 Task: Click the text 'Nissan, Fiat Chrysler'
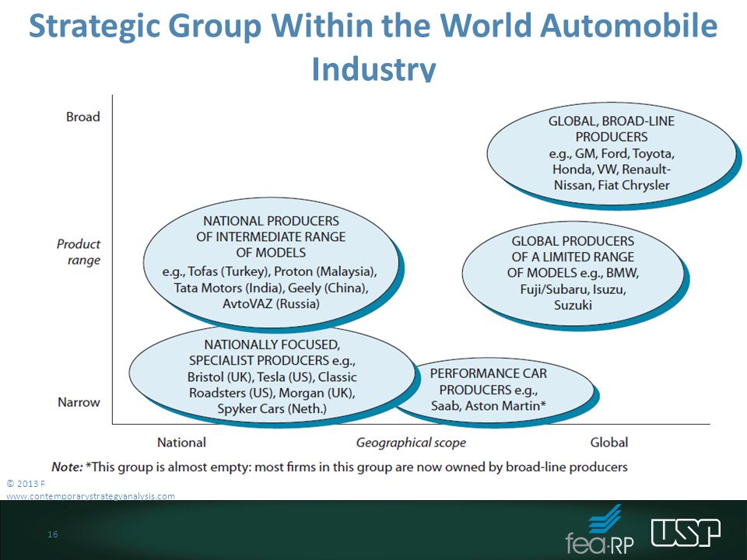tap(612, 185)
